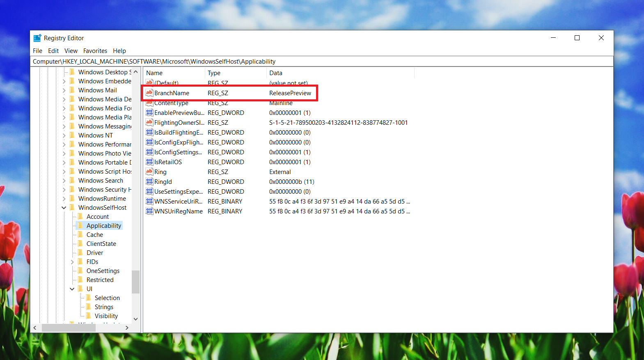The image size is (644, 360).
Task: Click the FlightingOwnerSI... string icon
Action: pyautogui.click(x=149, y=122)
